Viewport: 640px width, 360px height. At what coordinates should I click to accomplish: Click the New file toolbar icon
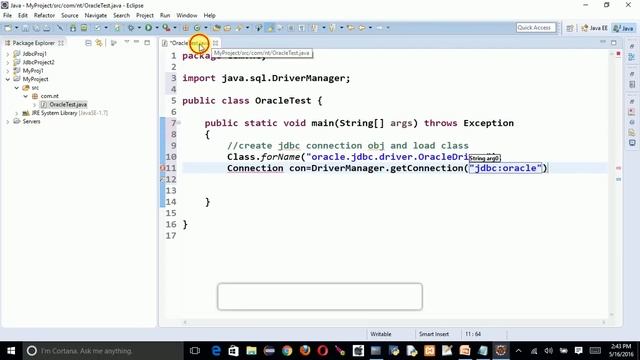tap(8, 28)
